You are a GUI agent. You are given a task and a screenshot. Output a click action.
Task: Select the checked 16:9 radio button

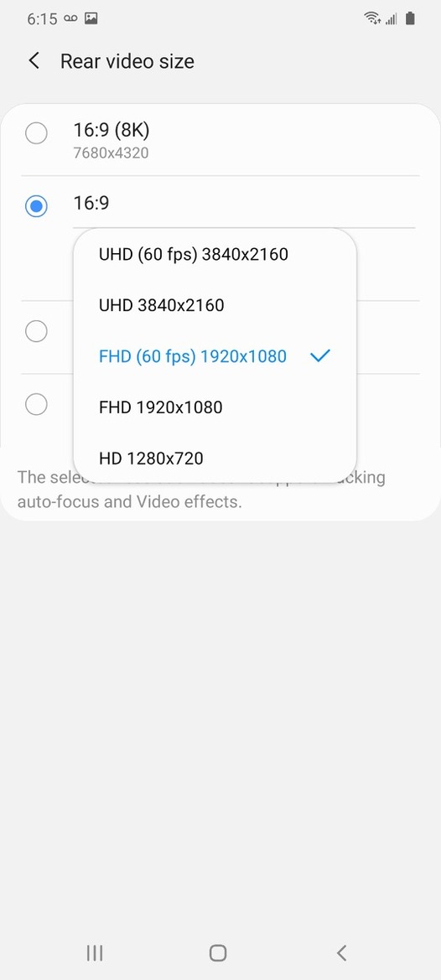36,205
